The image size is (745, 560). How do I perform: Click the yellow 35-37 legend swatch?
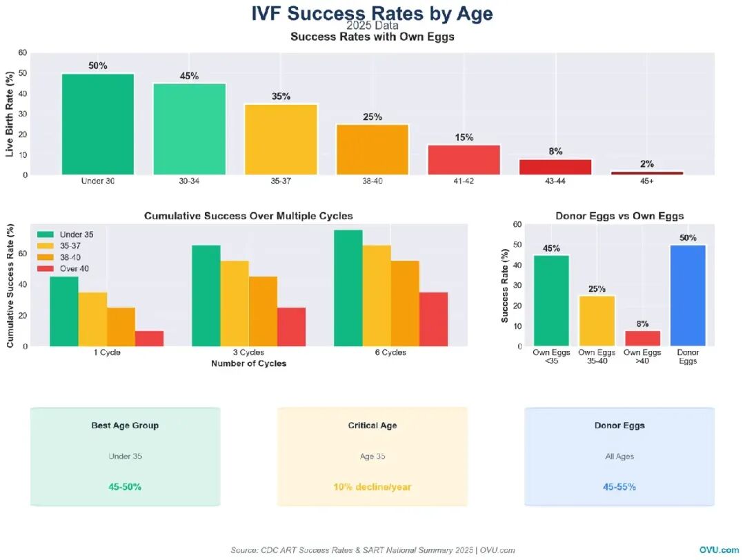[46, 246]
